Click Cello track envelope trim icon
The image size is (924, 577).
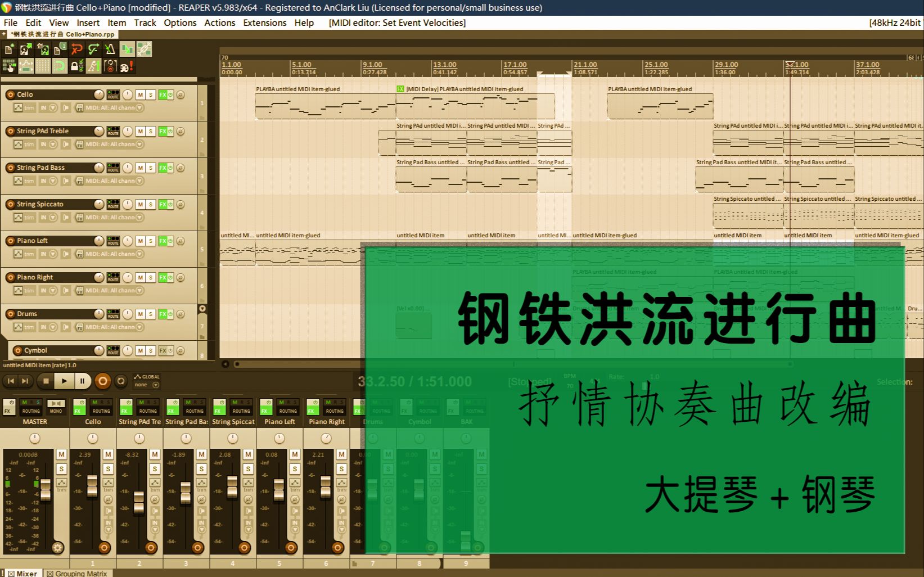pos(19,108)
